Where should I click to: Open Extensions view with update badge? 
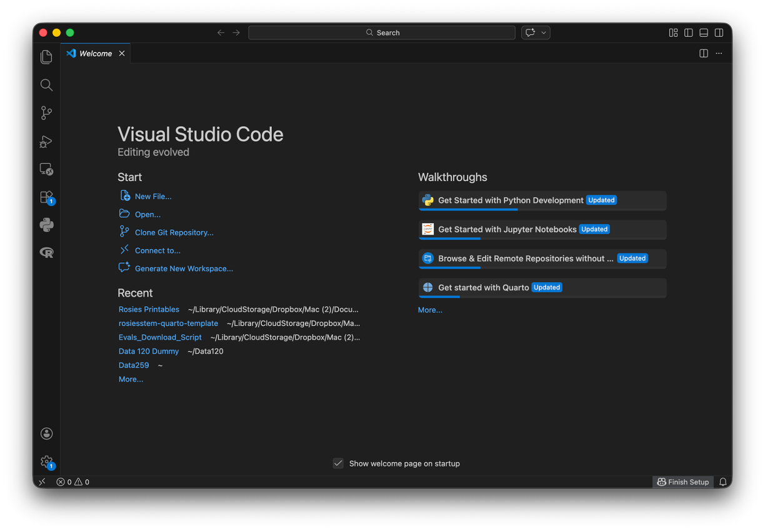point(46,197)
